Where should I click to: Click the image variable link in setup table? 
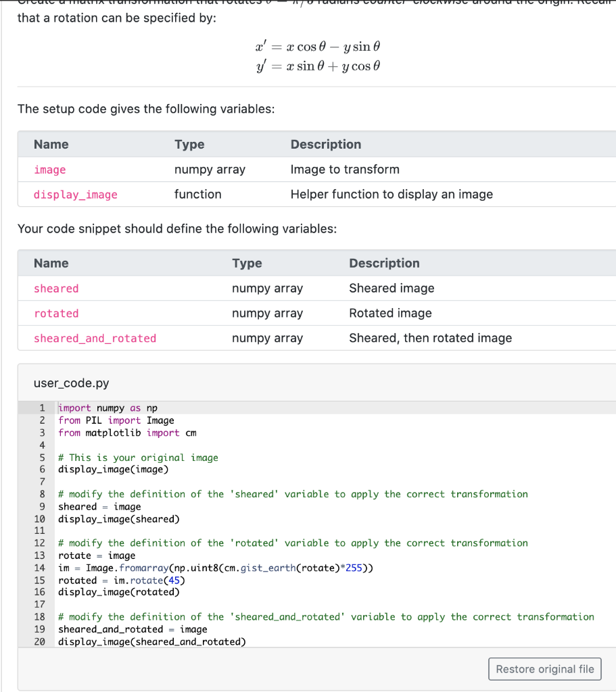(49, 170)
